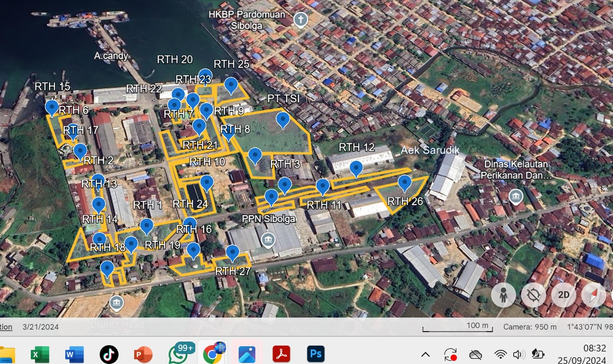Click the Aek Sarudik place label
The height and width of the screenshot is (364, 613).
(430, 150)
